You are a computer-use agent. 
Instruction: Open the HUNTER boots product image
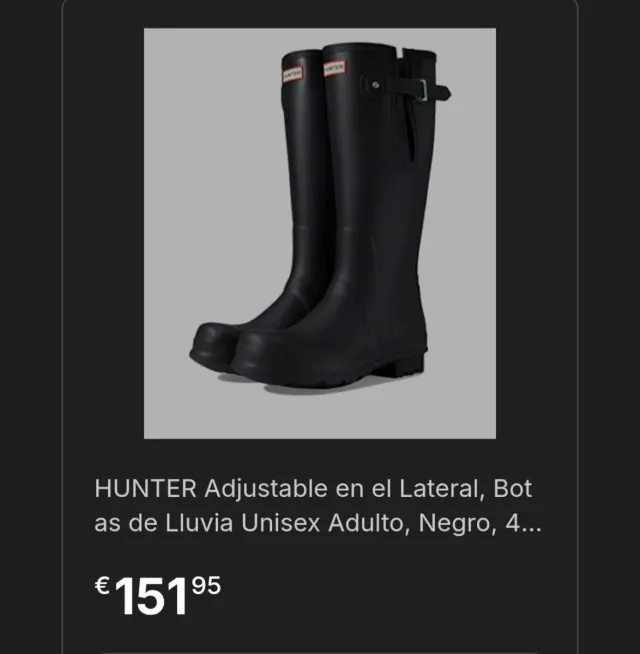click(320, 233)
